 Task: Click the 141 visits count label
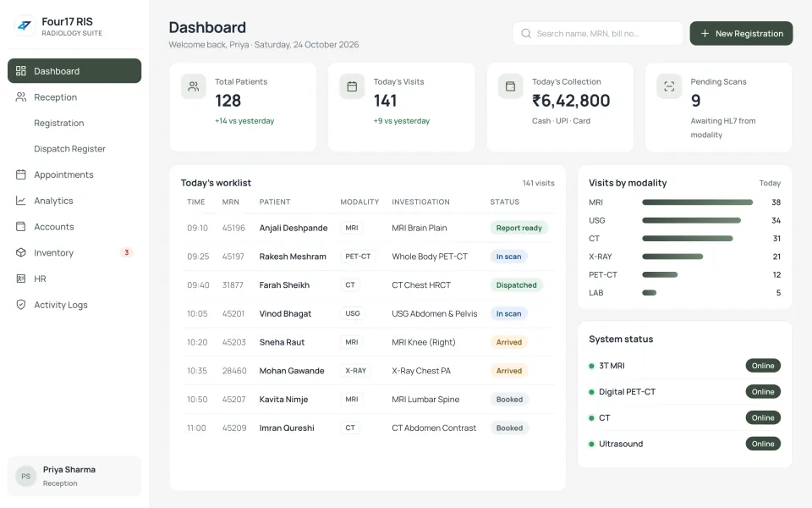pyautogui.click(x=538, y=184)
